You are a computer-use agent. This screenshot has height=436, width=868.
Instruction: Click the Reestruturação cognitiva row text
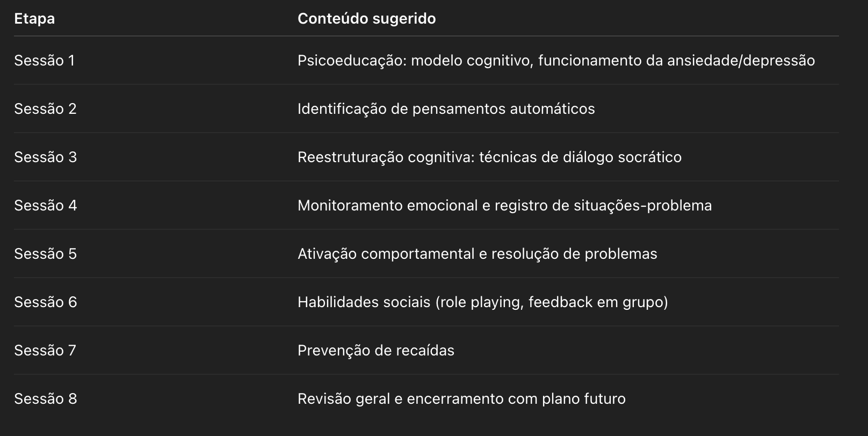[x=489, y=157]
